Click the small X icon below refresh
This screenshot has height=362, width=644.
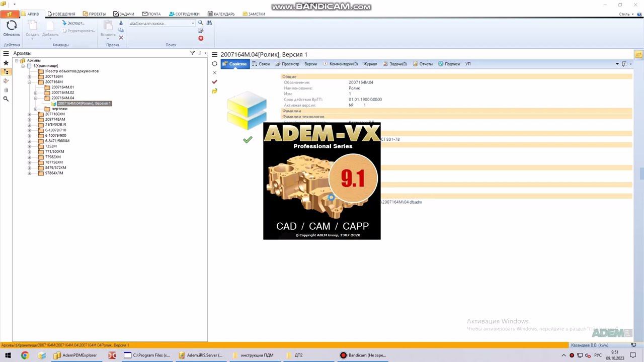pyautogui.click(x=215, y=73)
